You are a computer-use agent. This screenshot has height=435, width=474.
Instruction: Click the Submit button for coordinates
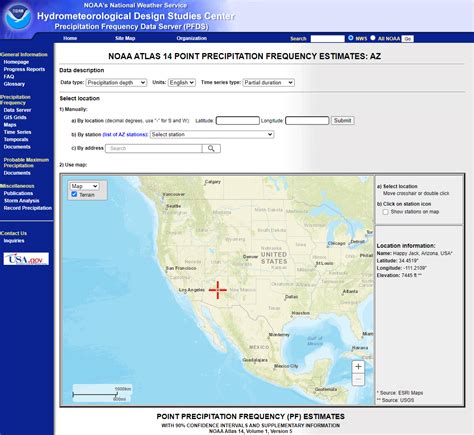click(343, 120)
